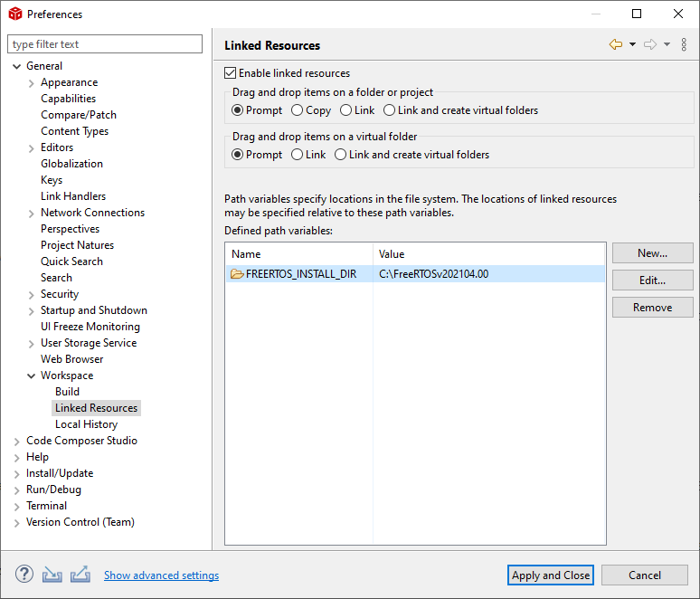
Task: Close the Preferences window
Action: click(x=678, y=14)
